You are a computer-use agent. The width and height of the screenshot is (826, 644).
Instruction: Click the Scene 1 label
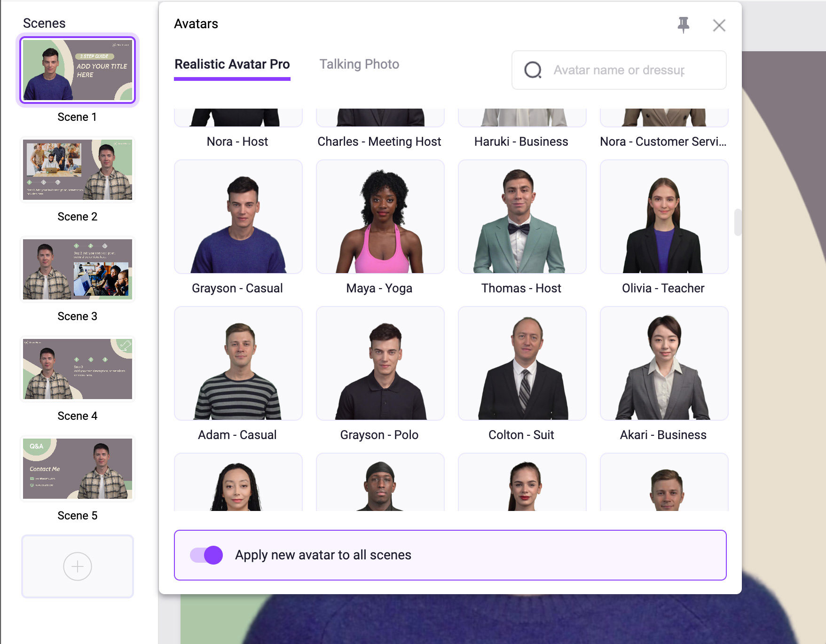[78, 117]
